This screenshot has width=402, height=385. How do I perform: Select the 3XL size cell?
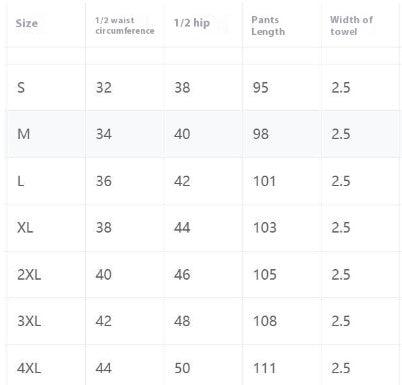[x=29, y=321]
